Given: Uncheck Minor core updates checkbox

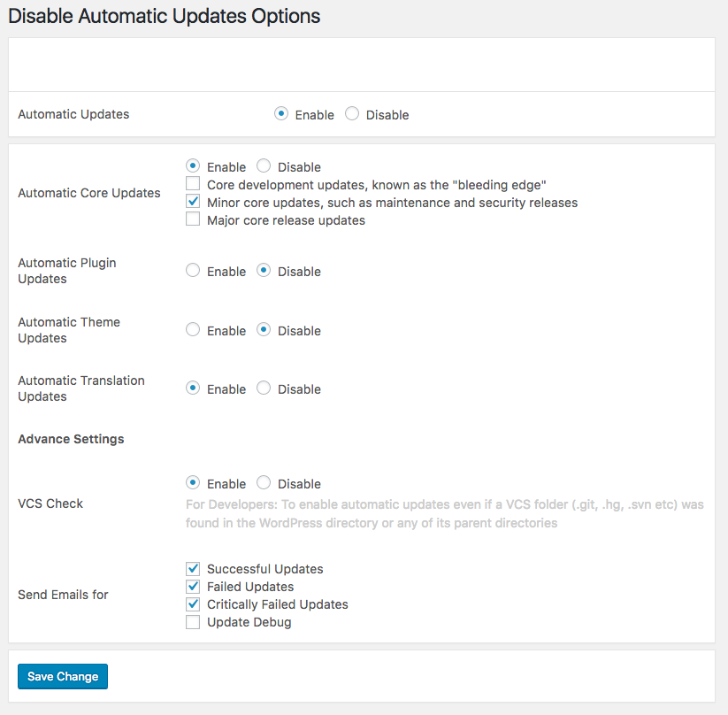Looking at the screenshot, I should coord(193,202).
